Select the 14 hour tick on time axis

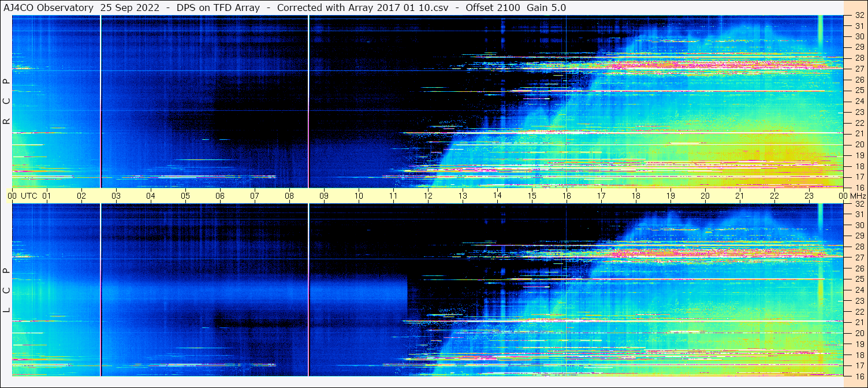coord(497,196)
